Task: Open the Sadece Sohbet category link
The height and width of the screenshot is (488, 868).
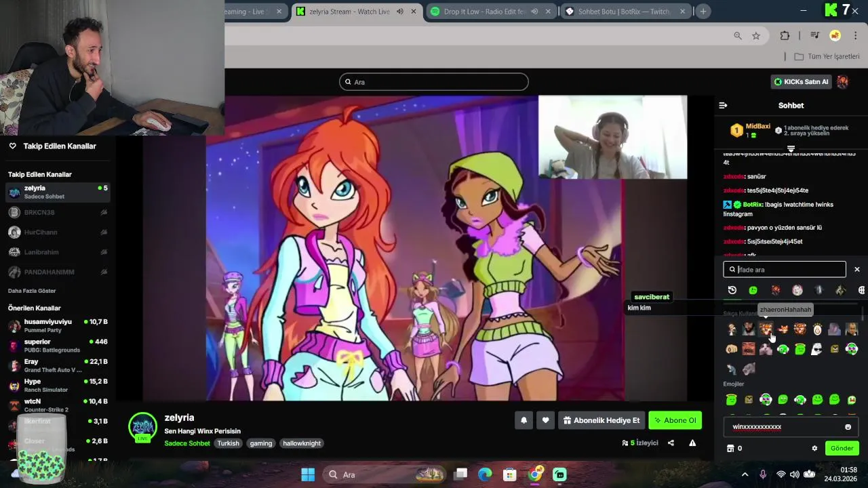Action: click(187, 443)
